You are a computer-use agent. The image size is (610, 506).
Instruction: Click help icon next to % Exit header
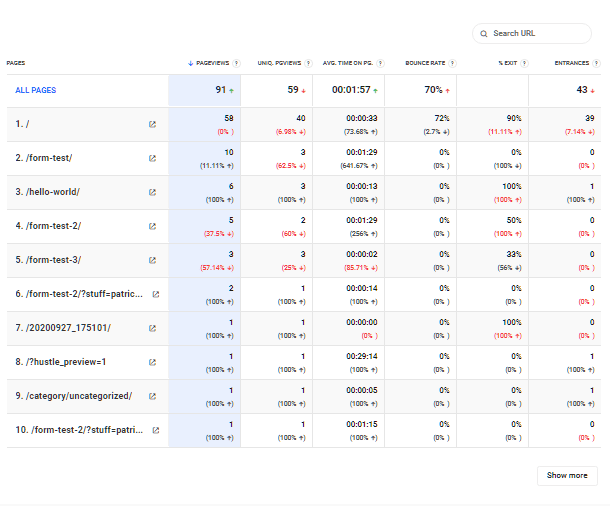521,63
